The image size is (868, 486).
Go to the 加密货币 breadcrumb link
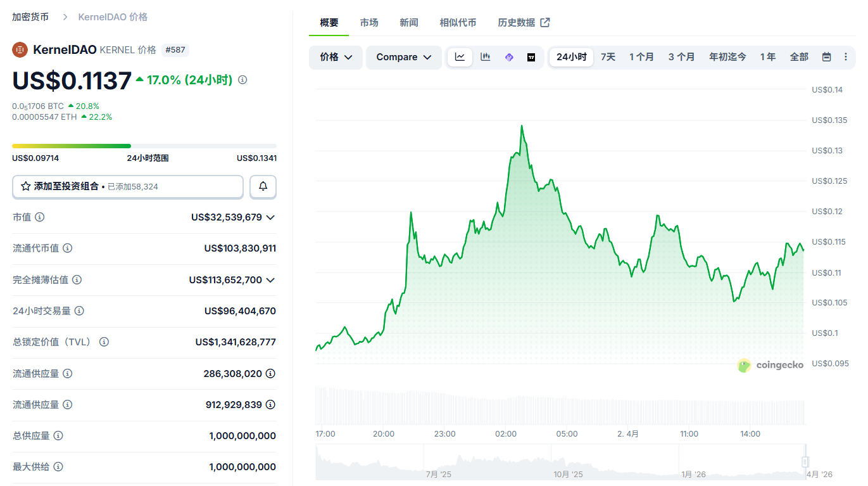pos(30,17)
